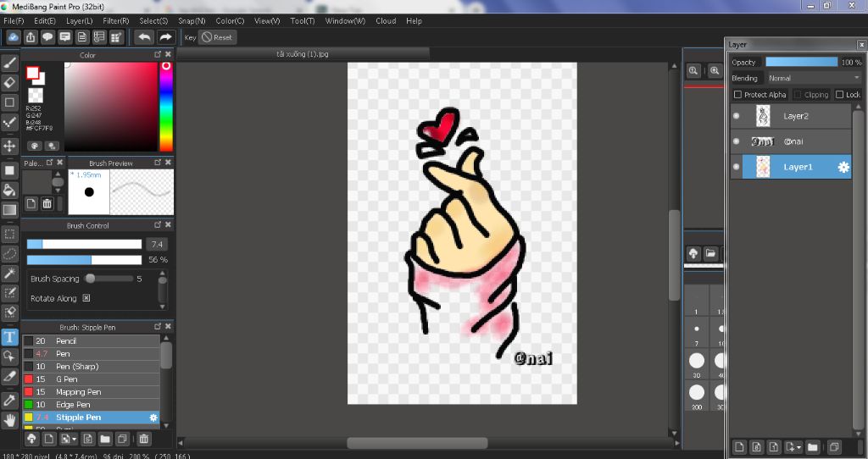Open the Select(S) menu
Image resolution: width=868 pixels, height=459 pixels.
[x=153, y=21]
